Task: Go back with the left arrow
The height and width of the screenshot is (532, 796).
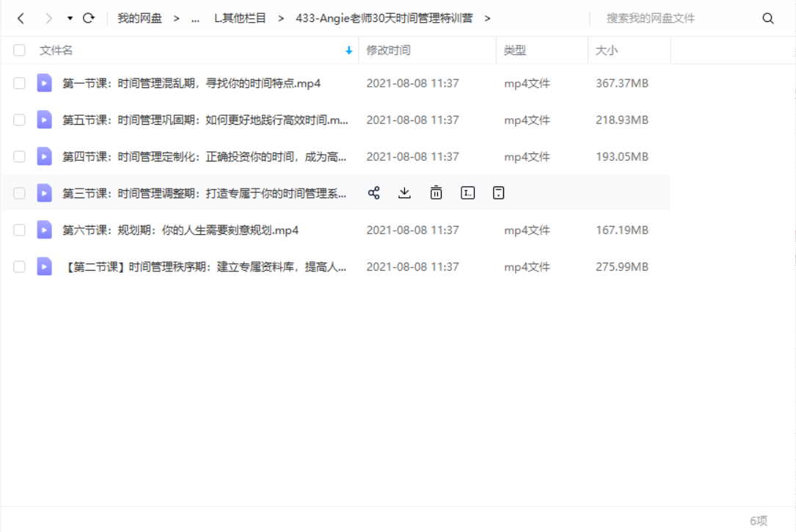Action: [21, 19]
